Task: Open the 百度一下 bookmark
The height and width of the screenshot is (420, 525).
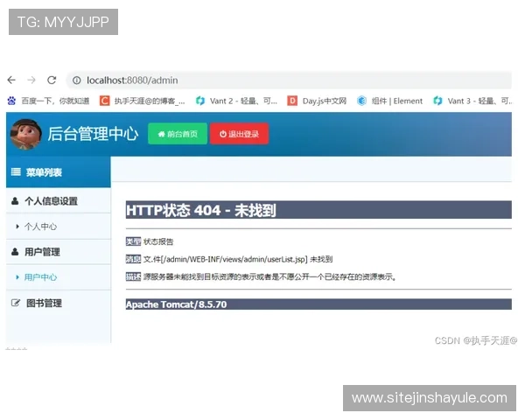Action: pyautogui.click(x=48, y=101)
